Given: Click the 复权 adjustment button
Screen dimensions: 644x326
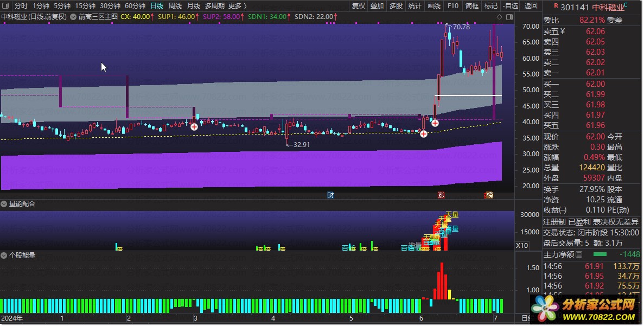Looking at the screenshot, I should 359,6.
